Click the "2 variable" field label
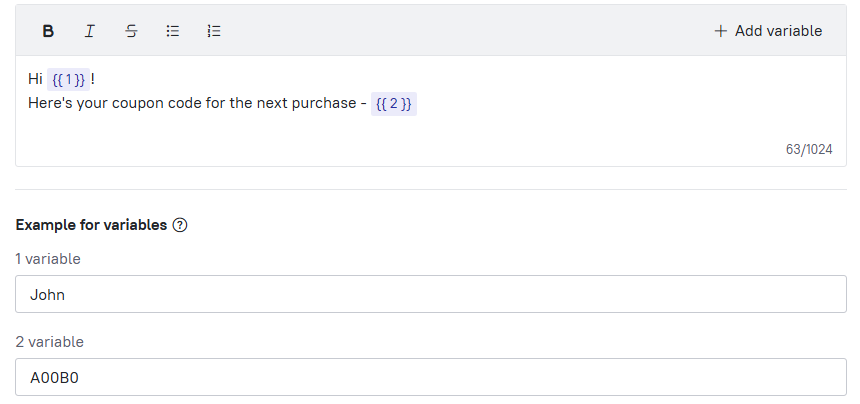Viewport: 860px width, 404px height. [49, 342]
